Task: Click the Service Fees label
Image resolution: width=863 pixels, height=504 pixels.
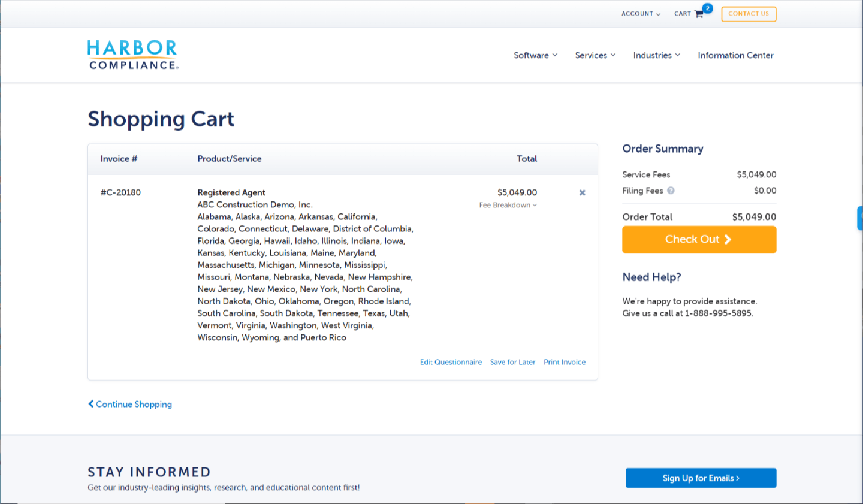Action: click(x=646, y=174)
